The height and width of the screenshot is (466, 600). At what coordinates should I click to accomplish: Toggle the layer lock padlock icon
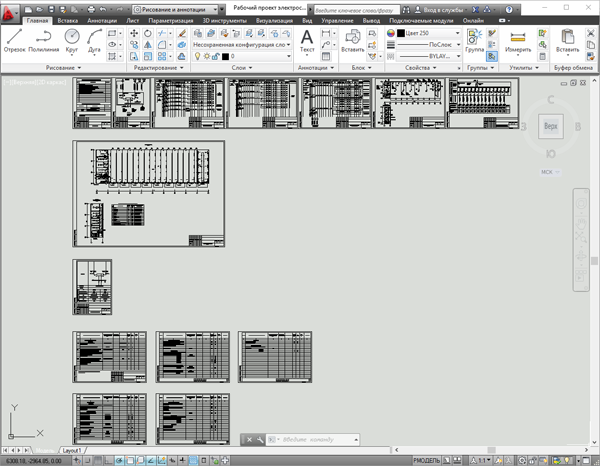click(215, 57)
